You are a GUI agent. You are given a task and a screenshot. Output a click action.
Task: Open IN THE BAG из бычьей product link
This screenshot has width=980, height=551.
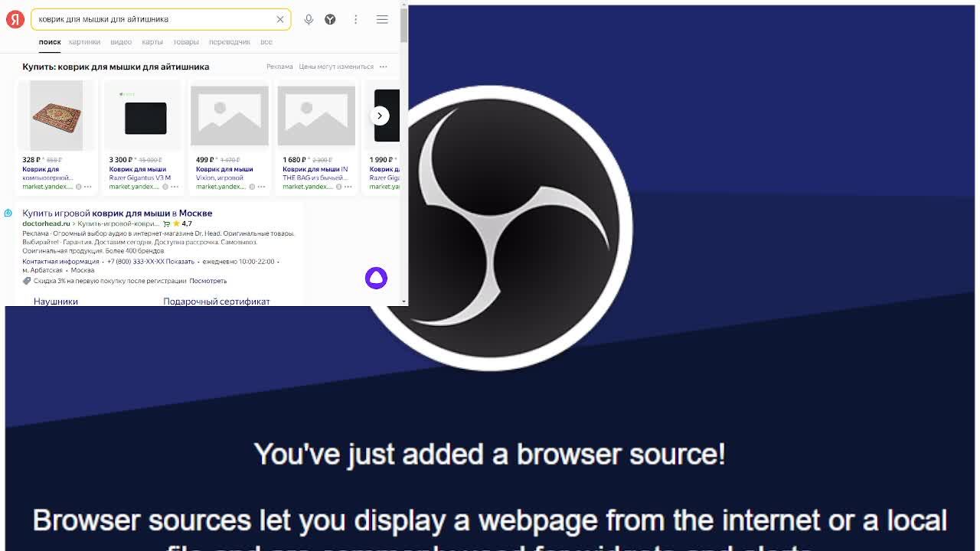click(x=315, y=174)
